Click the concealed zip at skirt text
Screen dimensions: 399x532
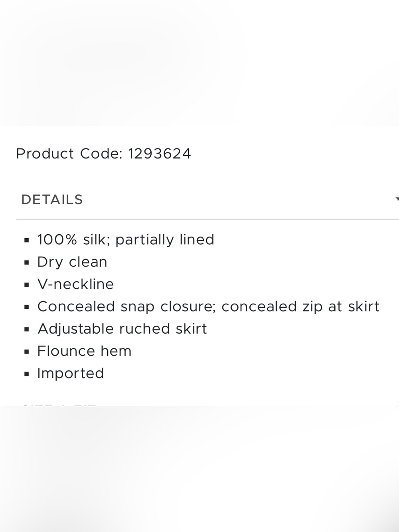(300, 307)
